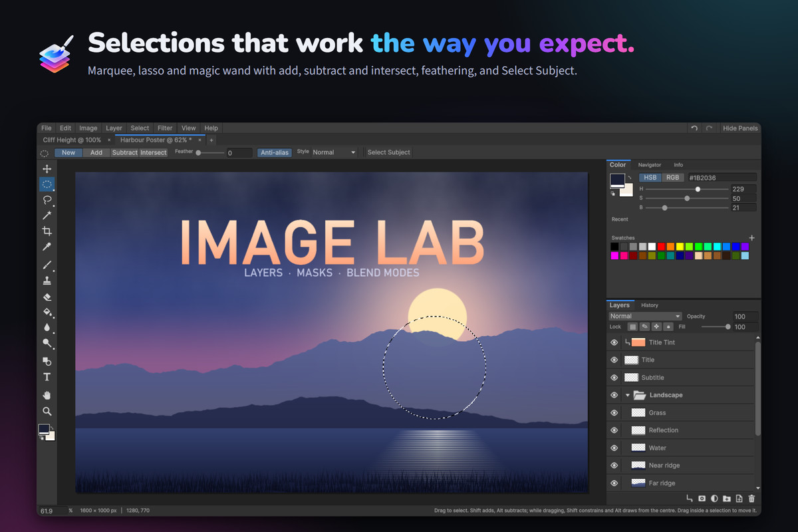Reset default colors in Color panel
This screenshot has width=798, height=532.
[613, 194]
